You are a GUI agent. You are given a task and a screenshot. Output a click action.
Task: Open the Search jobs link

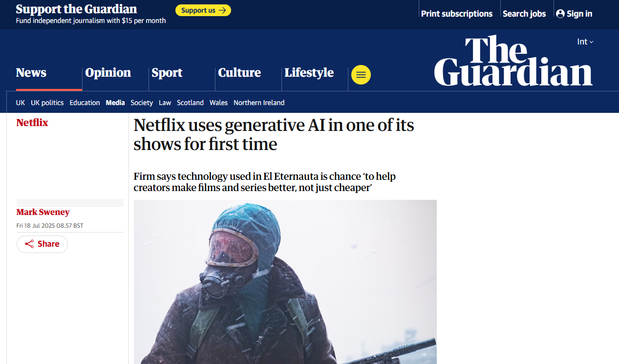(x=524, y=14)
